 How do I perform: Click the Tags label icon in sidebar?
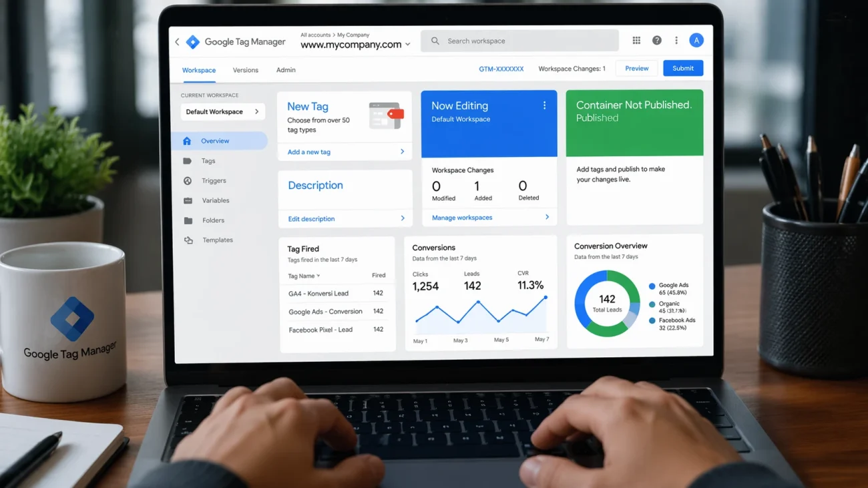click(x=188, y=161)
